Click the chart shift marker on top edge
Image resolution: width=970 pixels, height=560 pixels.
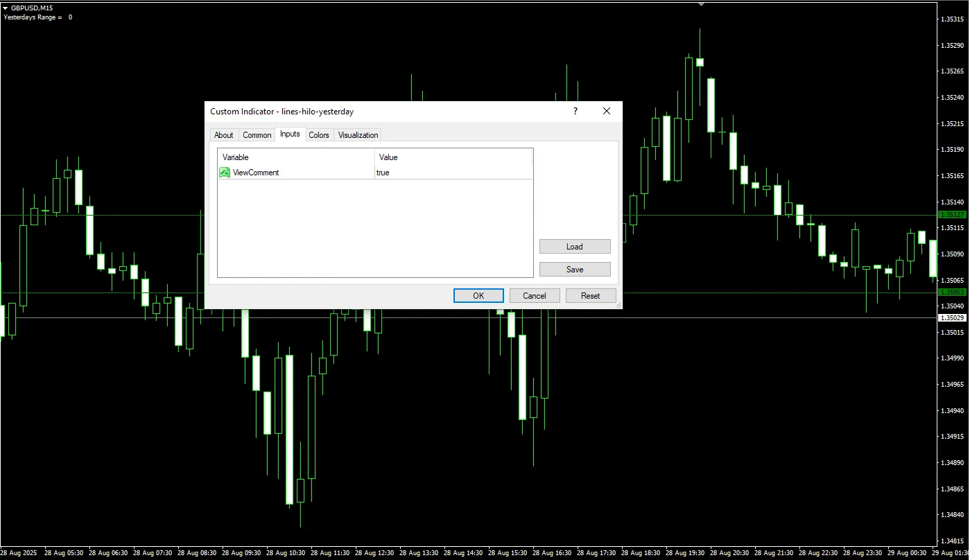tap(701, 3)
